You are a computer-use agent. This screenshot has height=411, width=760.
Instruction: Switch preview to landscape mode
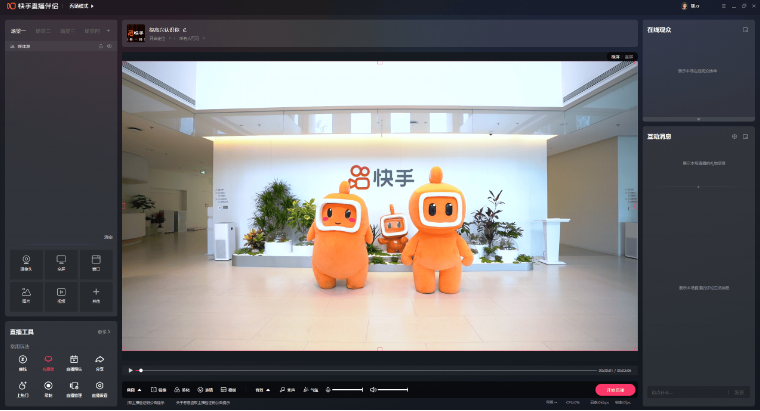click(615, 57)
